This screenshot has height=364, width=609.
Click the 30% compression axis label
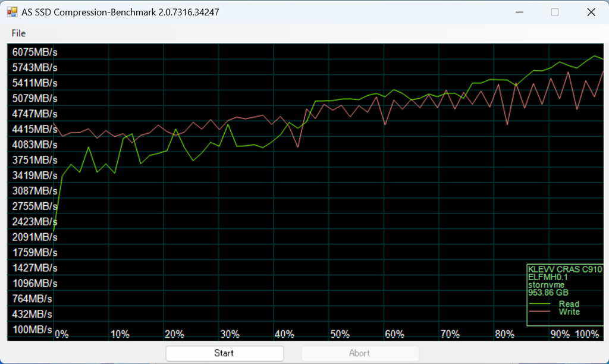(x=230, y=334)
